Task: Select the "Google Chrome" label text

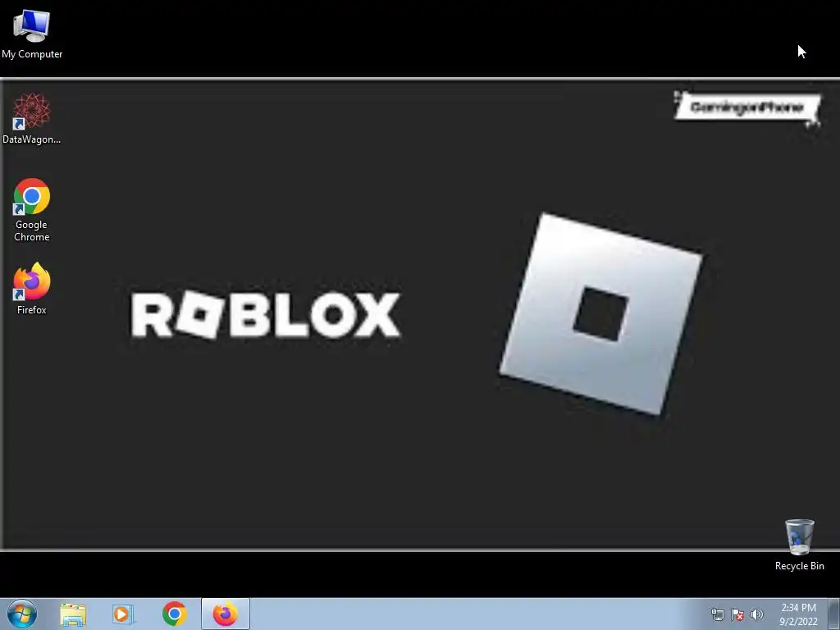Action: (x=32, y=231)
